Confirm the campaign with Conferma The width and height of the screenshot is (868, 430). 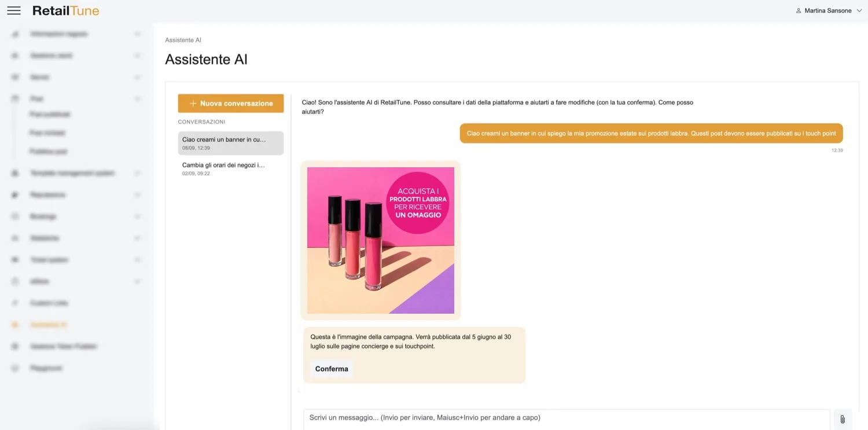[332, 369]
